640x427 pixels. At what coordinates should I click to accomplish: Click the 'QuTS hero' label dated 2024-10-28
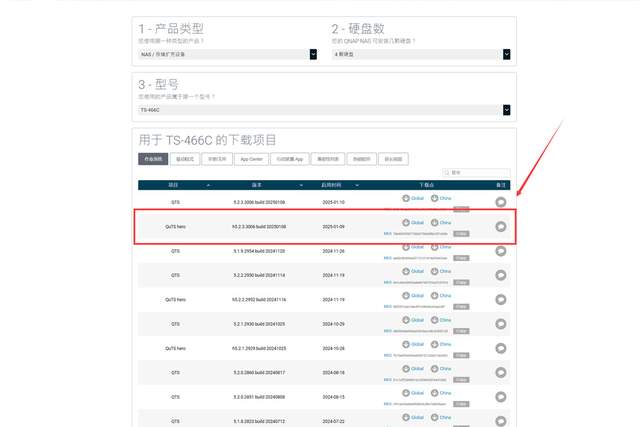point(176,348)
